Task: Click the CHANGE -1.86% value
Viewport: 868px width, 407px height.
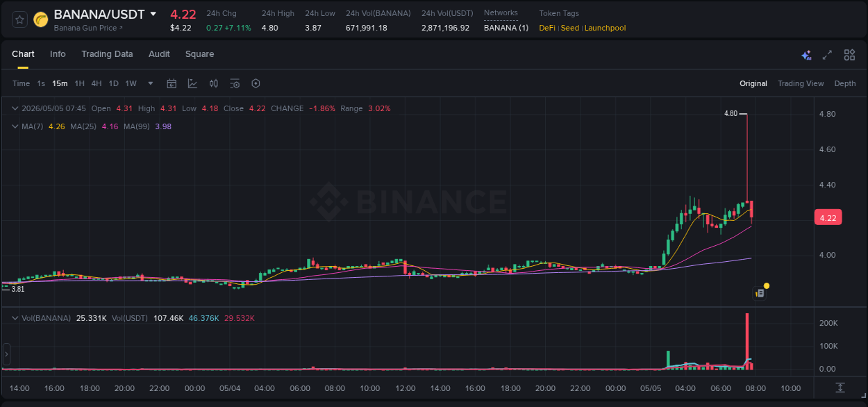Action: [322, 108]
